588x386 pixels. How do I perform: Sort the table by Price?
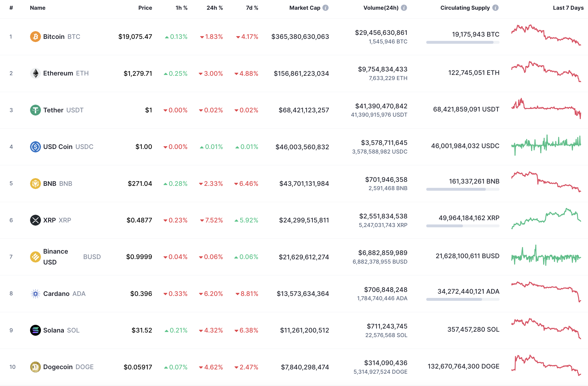point(145,8)
